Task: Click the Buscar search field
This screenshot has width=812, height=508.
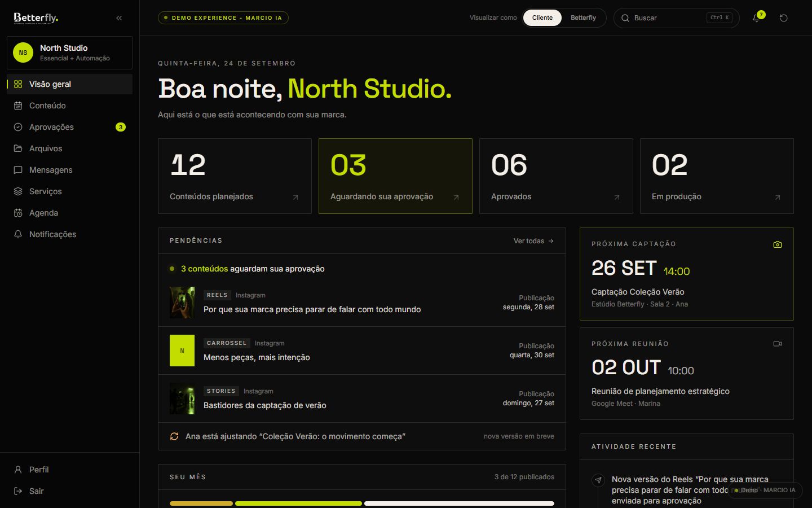Action: point(676,18)
